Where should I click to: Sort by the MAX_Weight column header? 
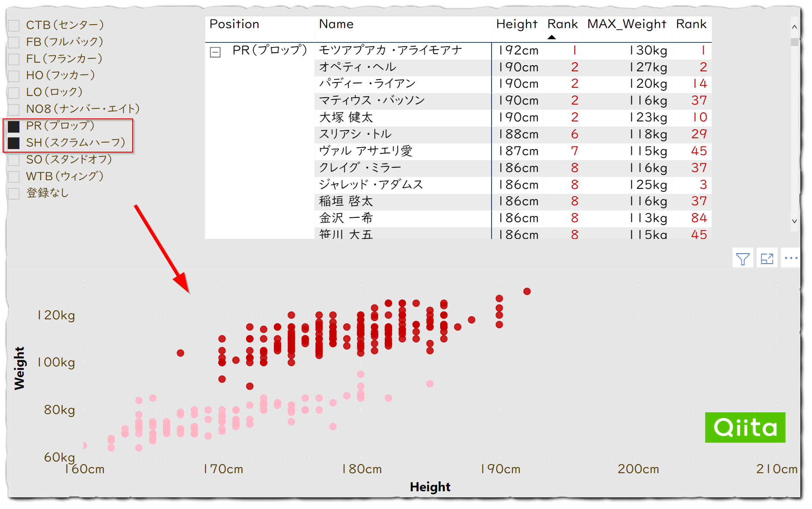point(627,25)
